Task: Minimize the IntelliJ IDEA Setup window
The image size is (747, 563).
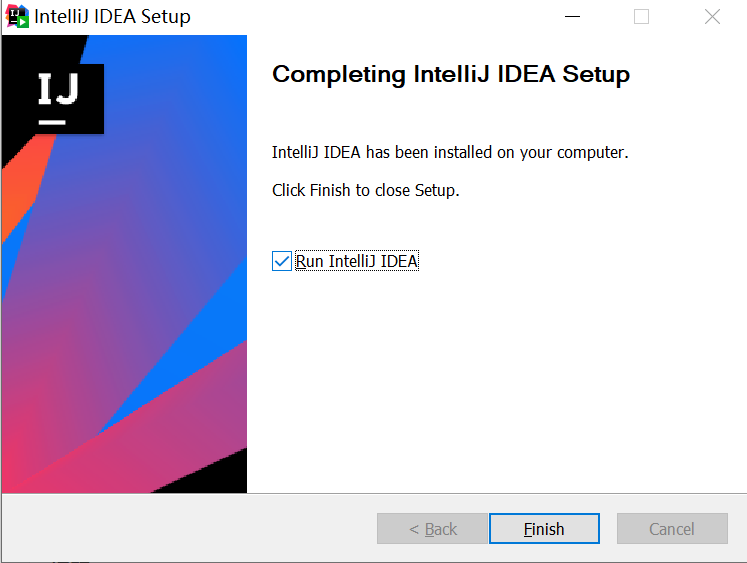Action: [x=572, y=17]
